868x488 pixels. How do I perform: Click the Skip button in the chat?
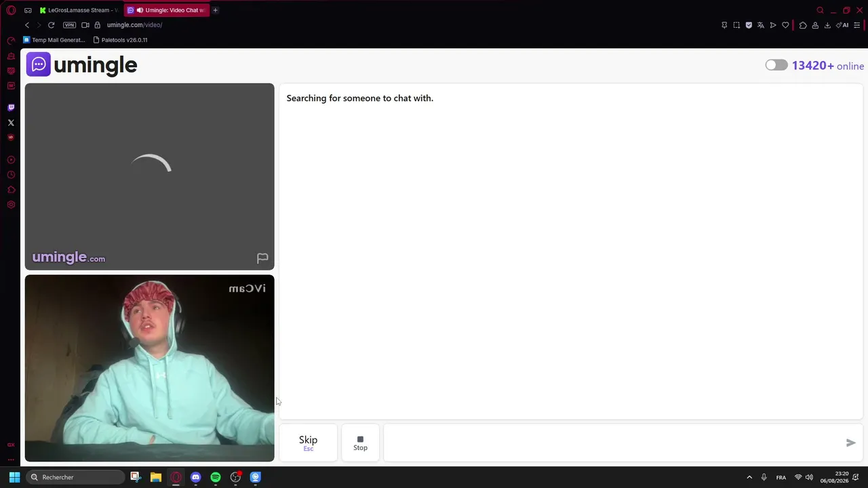click(308, 443)
